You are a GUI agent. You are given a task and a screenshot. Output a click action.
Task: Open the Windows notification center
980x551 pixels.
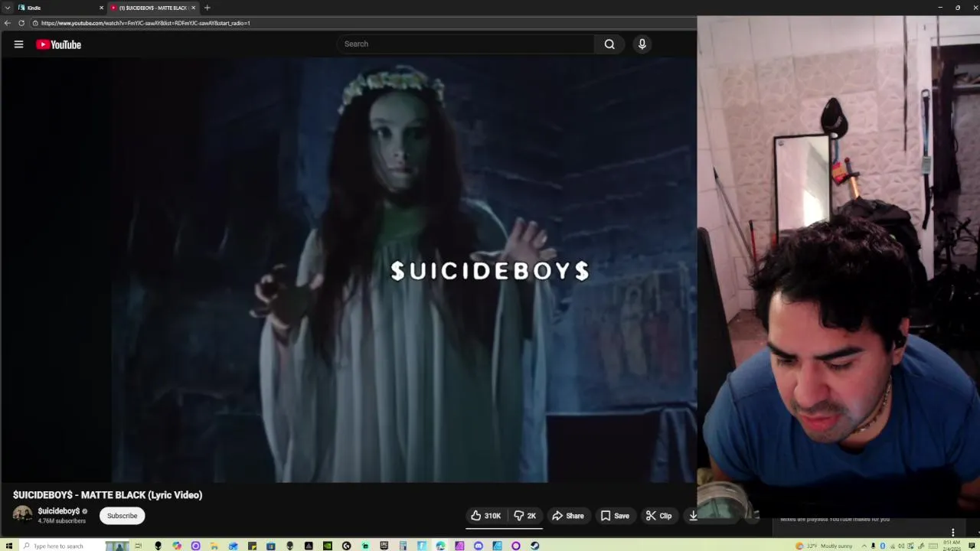click(972, 546)
